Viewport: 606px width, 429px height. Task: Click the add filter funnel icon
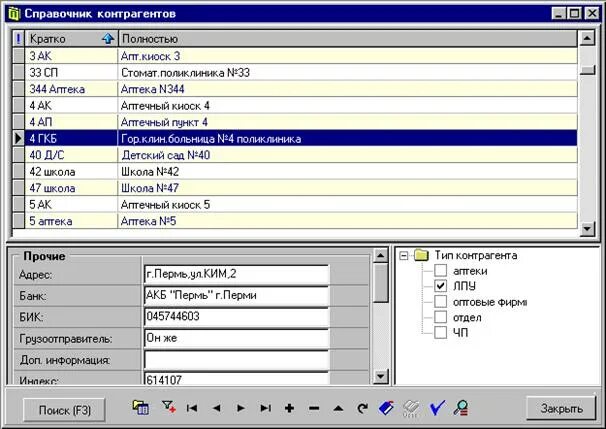coord(169,407)
